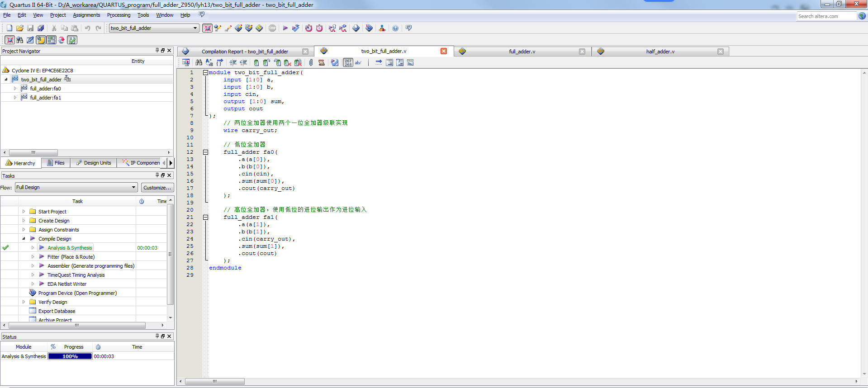This screenshot has width=868, height=388.
Task: Click the Analysis & Synthesis 100% progress bar
Action: click(x=70, y=356)
